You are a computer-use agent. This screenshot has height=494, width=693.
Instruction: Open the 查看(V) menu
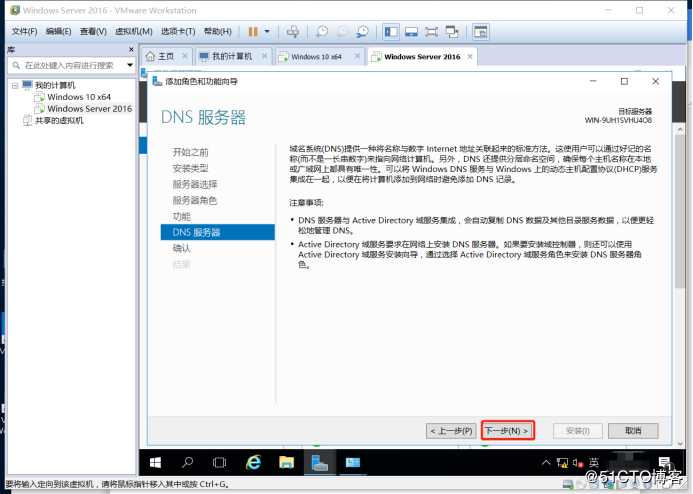tap(93, 31)
